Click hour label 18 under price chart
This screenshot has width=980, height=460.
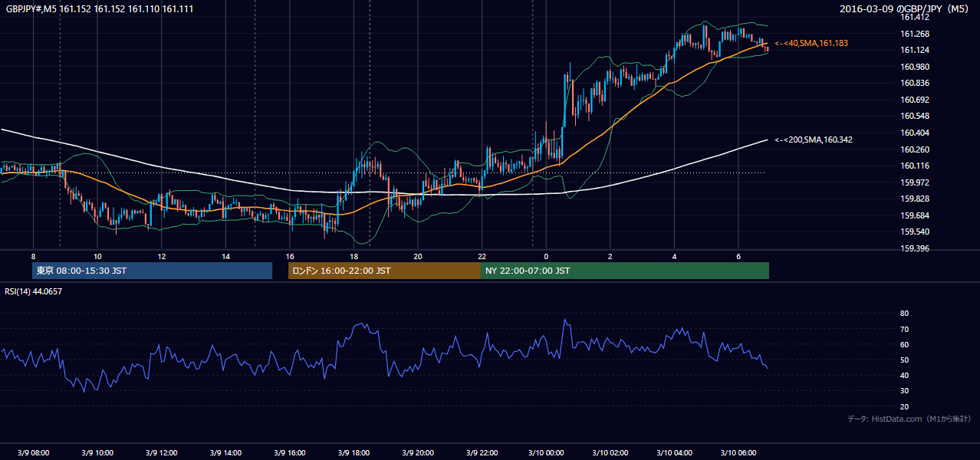[354, 256]
